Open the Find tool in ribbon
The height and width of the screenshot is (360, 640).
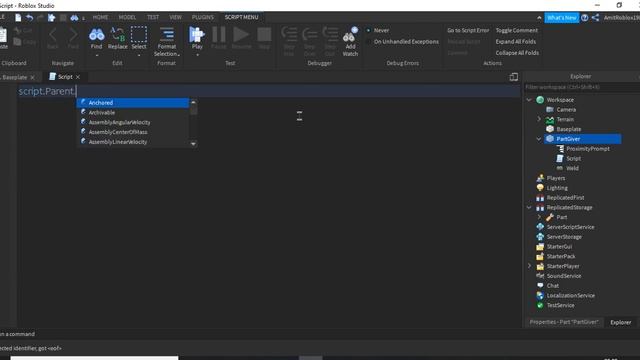pyautogui.click(x=96, y=39)
